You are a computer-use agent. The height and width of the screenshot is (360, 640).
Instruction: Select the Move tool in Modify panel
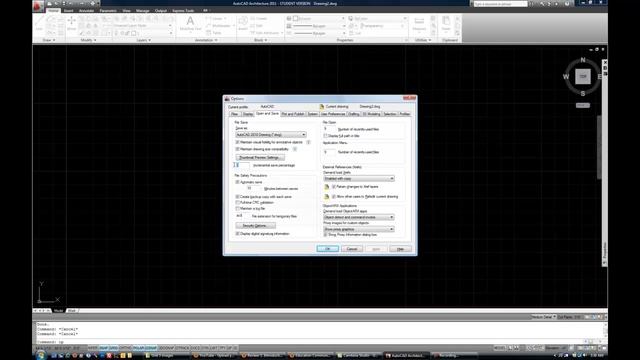pos(71,22)
